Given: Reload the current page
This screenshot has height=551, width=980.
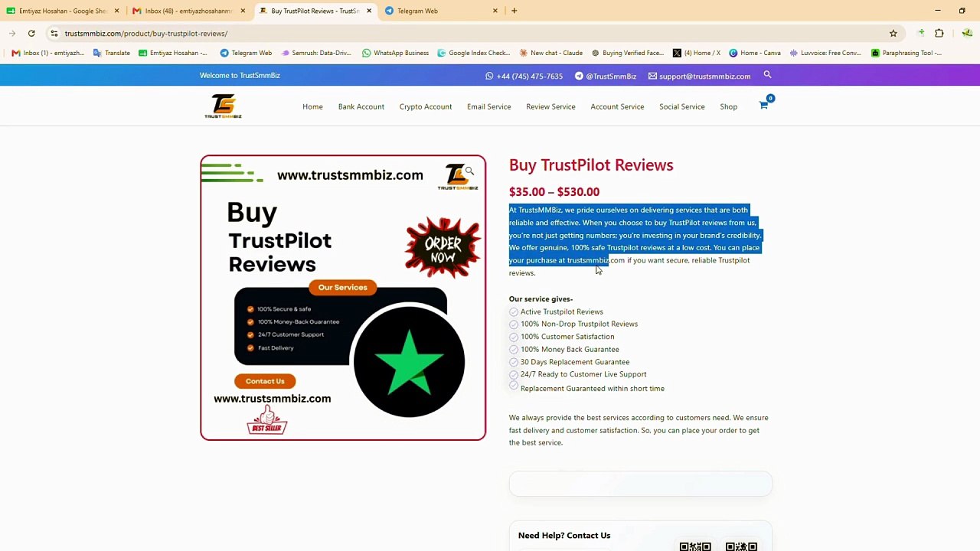Looking at the screenshot, I should tap(31, 34).
